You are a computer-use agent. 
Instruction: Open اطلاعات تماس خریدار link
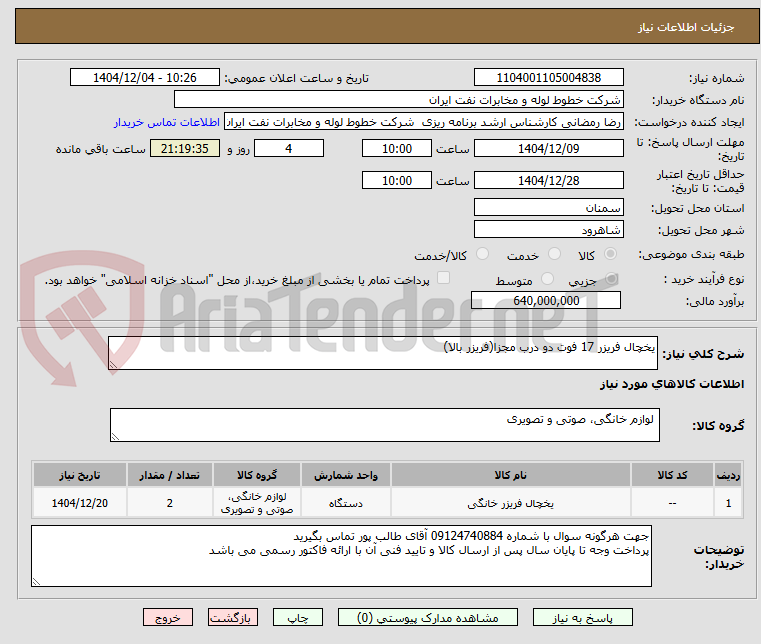pyautogui.click(x=167, y=122)
